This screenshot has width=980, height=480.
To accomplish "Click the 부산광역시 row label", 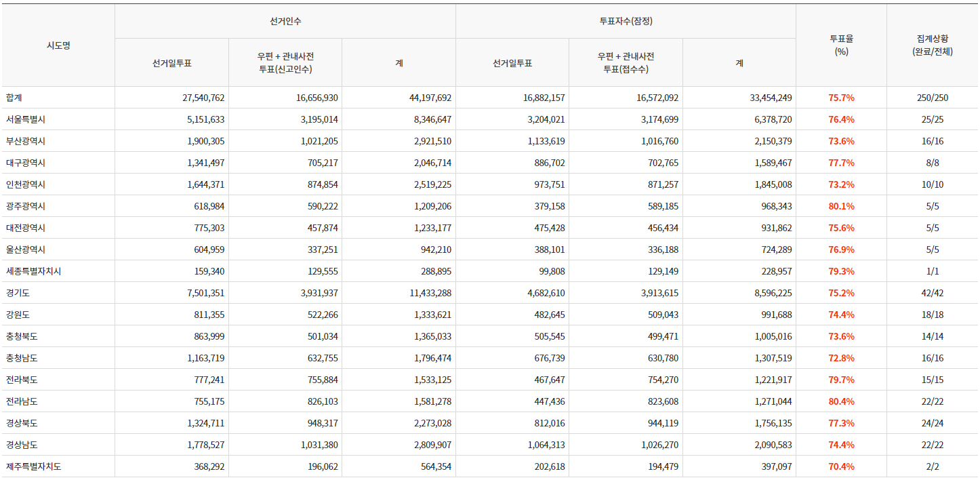I will (25, 141).
